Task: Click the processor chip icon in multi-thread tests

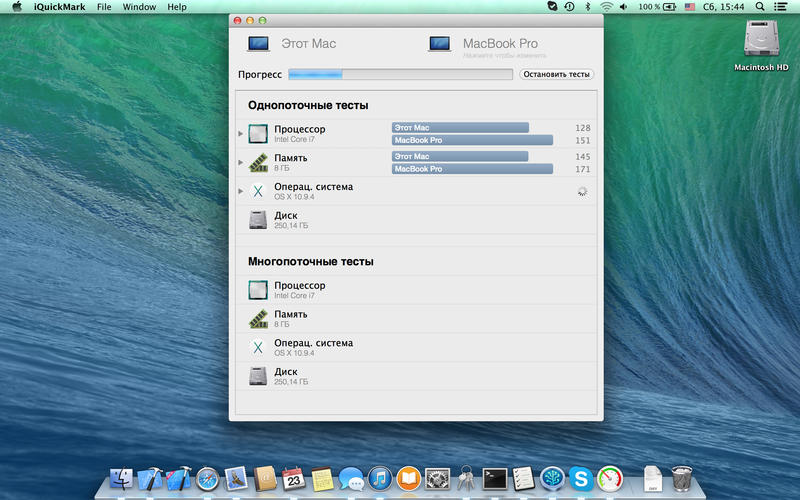Action: [258, 290]
